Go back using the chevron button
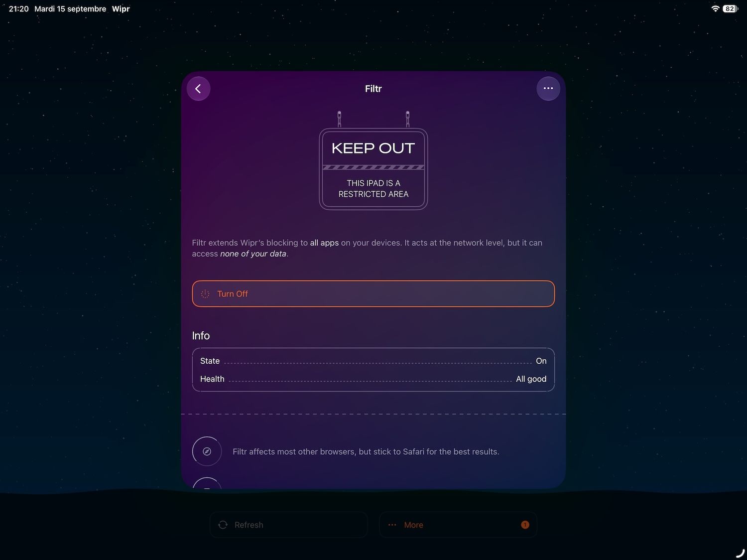 [x=198, y=89]
